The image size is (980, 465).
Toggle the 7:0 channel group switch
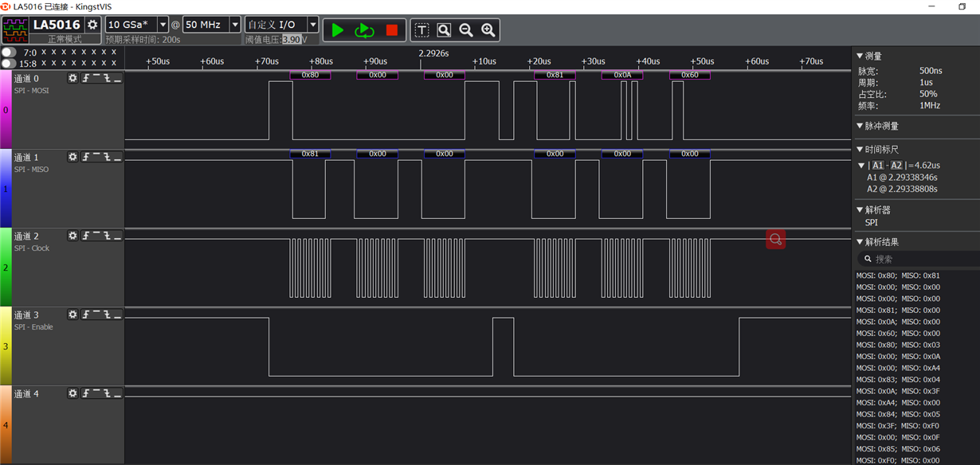(9, 52)
